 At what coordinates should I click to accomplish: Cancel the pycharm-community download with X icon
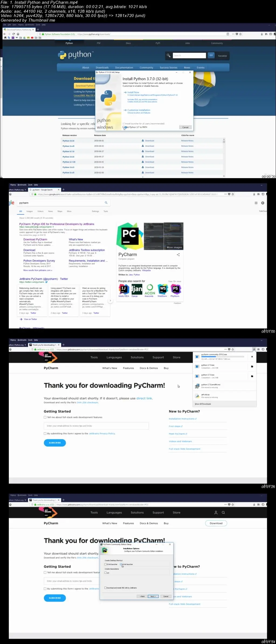pyautogui.click(x=252, y=357)
